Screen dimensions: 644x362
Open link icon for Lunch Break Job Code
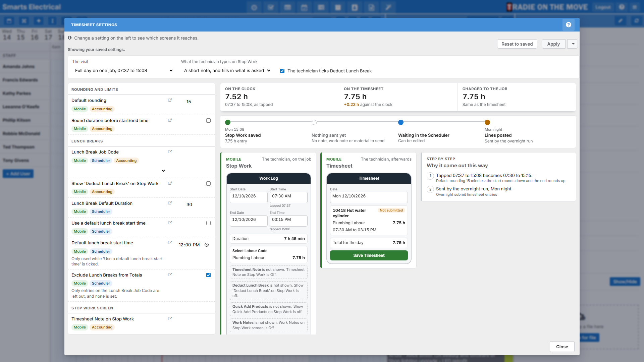170,152
